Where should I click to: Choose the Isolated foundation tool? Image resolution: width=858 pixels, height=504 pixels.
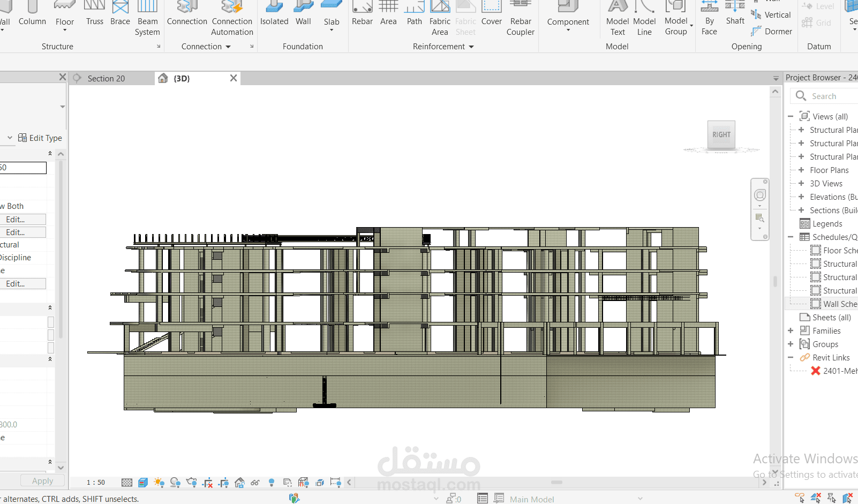pyautogui.click(x=274, y=14)
